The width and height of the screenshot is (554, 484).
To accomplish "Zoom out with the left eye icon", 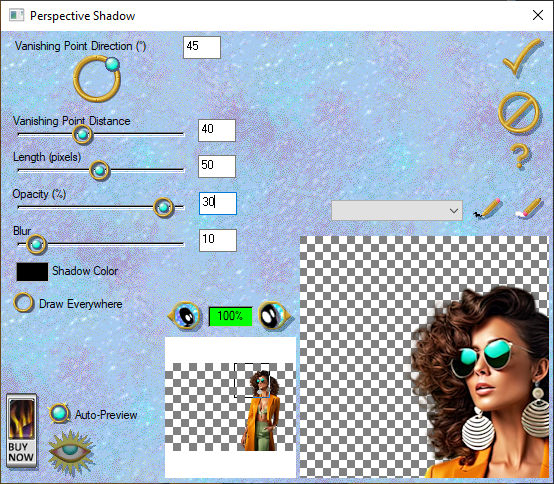I will point(184,315).
